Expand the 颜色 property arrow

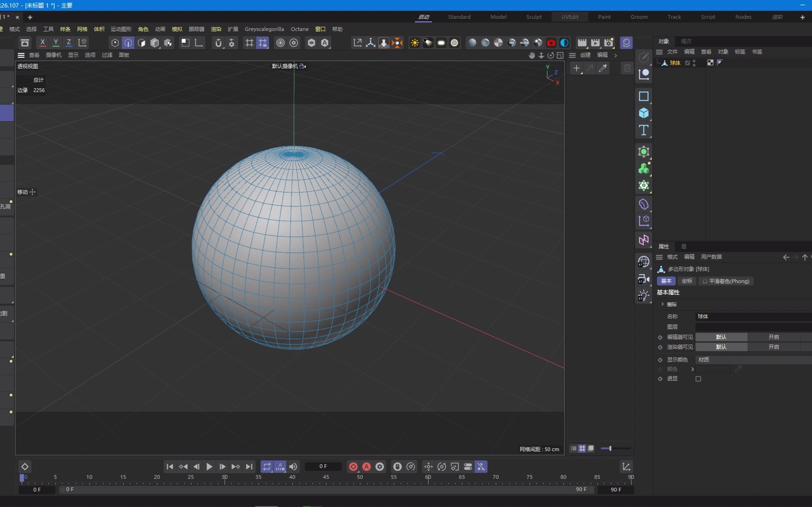coord(693,369)
